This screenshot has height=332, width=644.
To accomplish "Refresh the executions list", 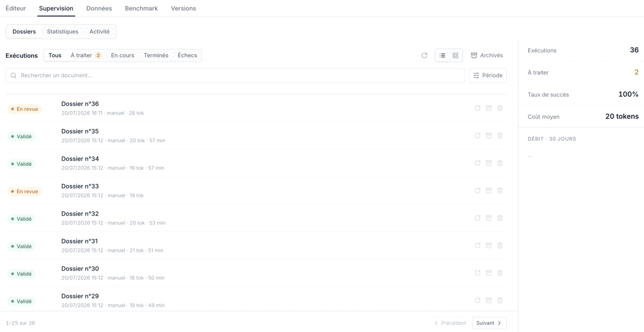I will (x=424, y=55).
